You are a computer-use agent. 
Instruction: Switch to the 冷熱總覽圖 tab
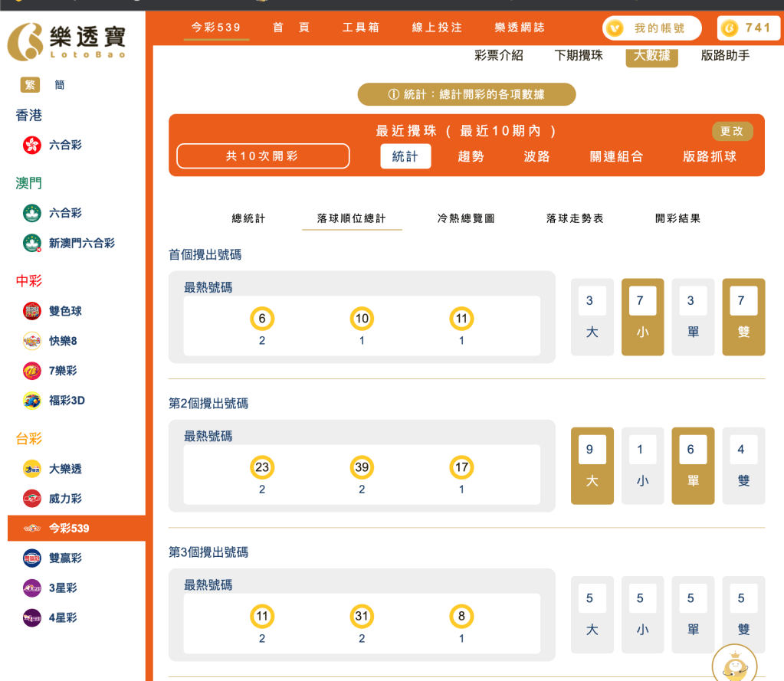pos(465,218)
